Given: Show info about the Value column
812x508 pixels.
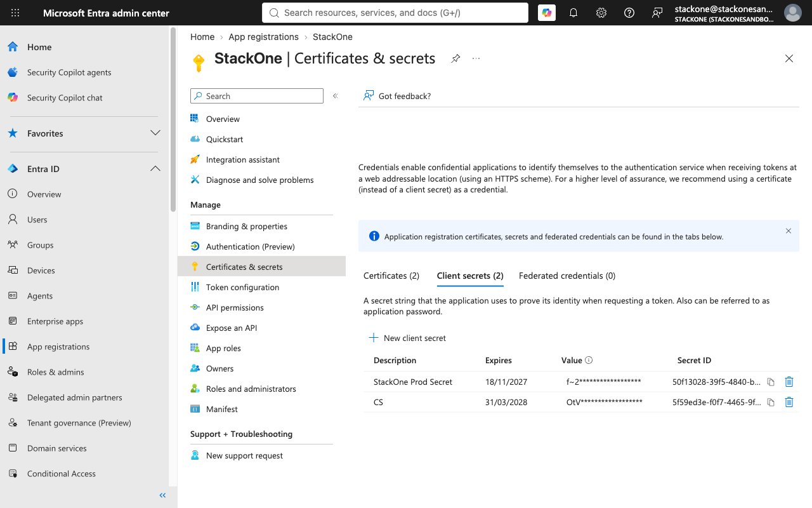Looking at the screenshot, I should pos(589,360).
